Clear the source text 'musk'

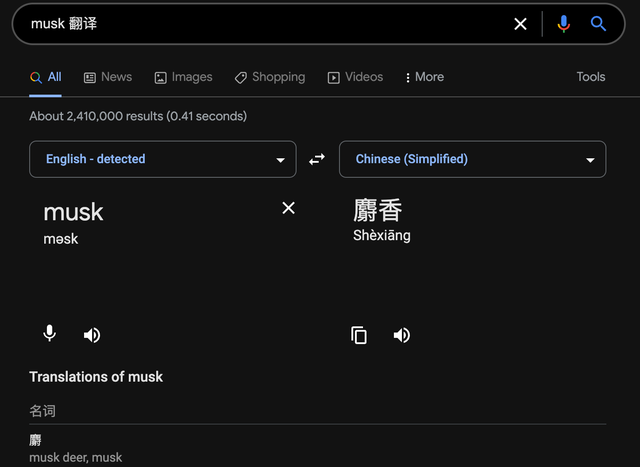(288, 208)
